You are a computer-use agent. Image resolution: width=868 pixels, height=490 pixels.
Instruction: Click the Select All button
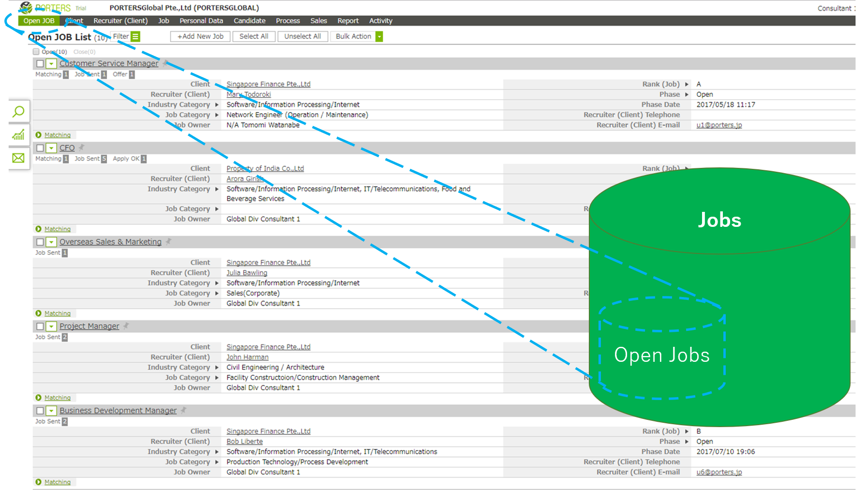coord(254,36)
